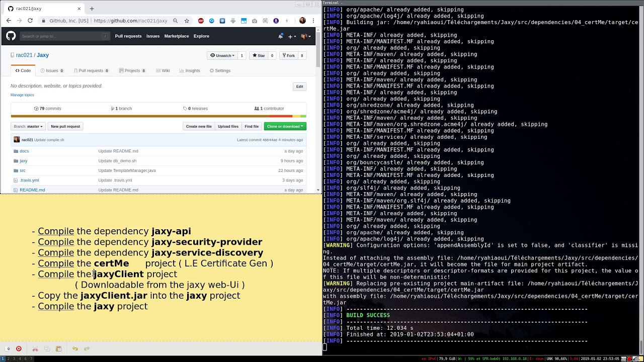
Task: Open the AdBlock Plus extension icon
Action: click(x=201, y=21)
